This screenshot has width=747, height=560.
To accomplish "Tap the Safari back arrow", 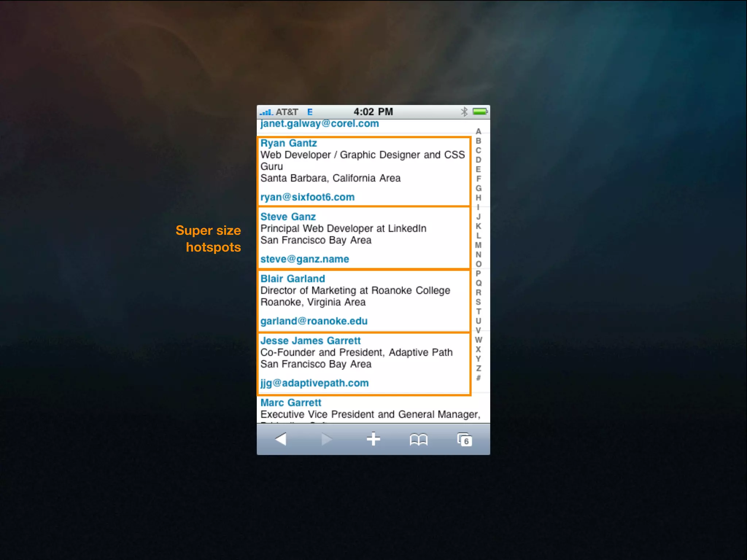I will pyautogui.click(x=280, y=439).
